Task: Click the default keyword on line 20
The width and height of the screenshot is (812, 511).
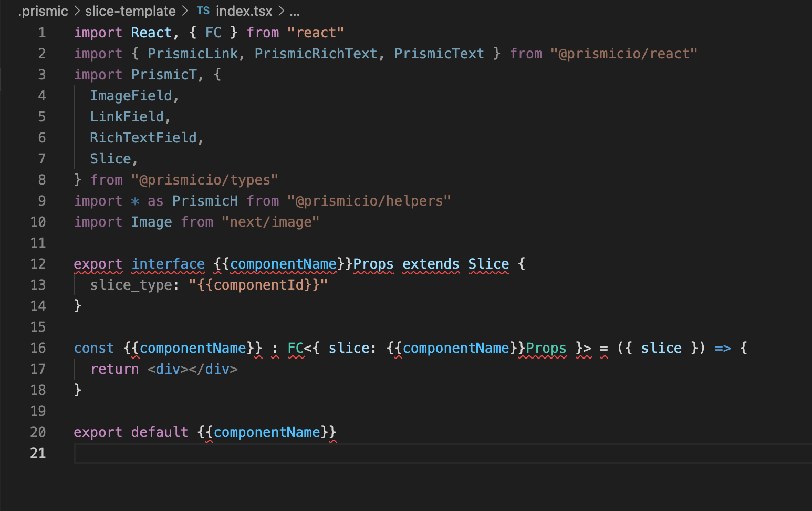Action: click(159, 432)
